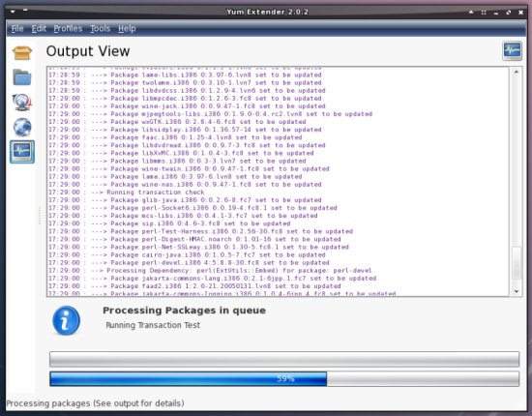532x416 pixels.
Task: Click the blue information icon
Action: (66, 320)
